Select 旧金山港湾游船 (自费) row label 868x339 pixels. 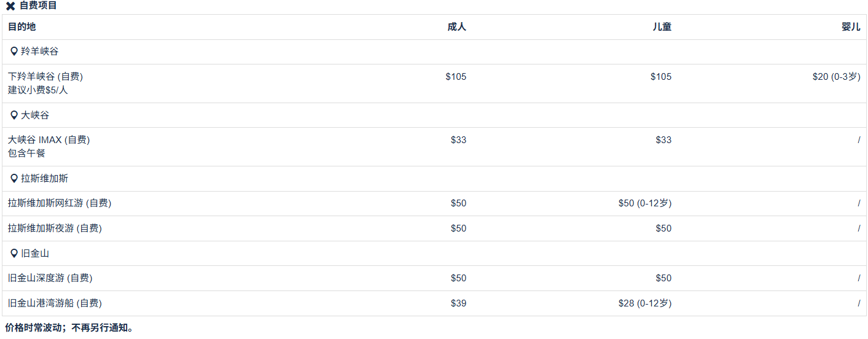(x=55, y=303)
